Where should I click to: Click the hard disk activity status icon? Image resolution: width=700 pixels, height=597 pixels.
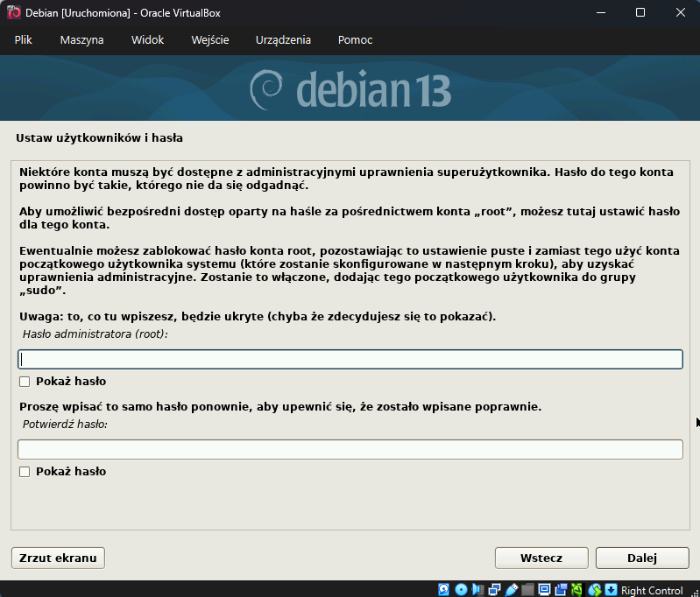point(444,590)
